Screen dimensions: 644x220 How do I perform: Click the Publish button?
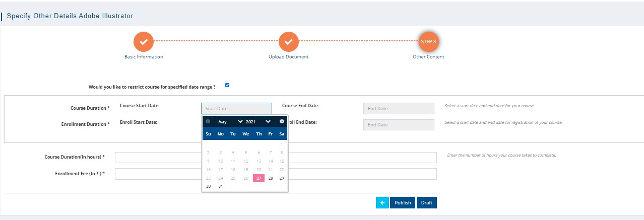[x=403, y=202]
